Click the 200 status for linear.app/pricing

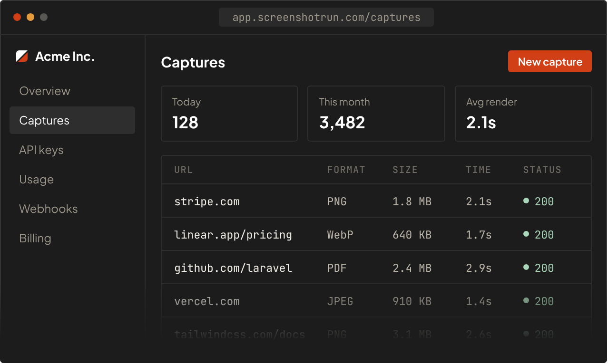[539, 235]
